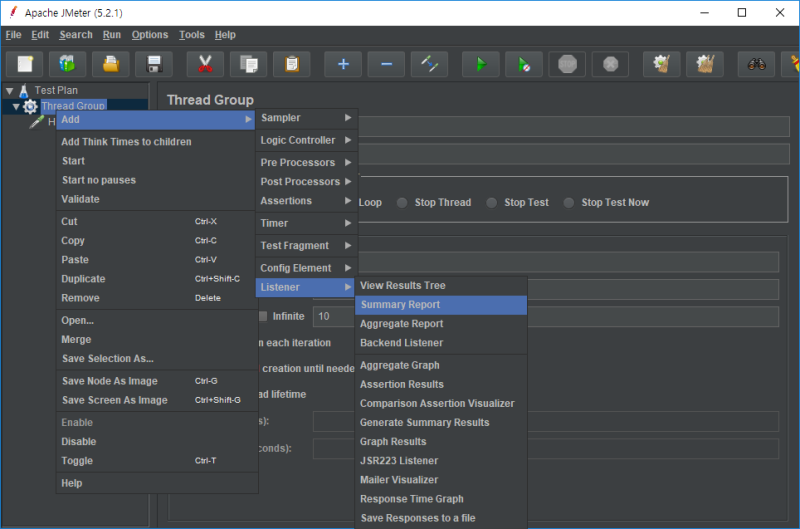Click the Copy toolbar icon

click(x=248, y=64)
